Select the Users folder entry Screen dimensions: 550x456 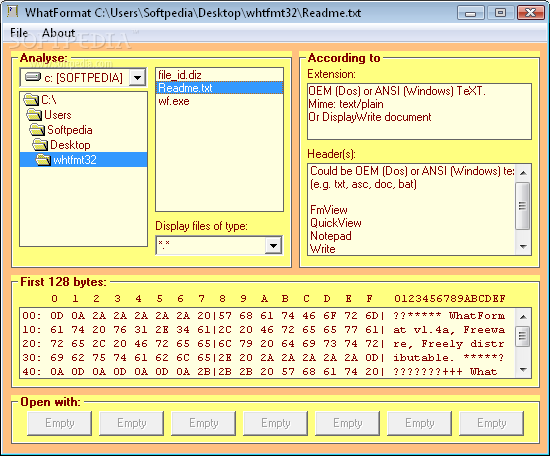[x=83, y=115]
